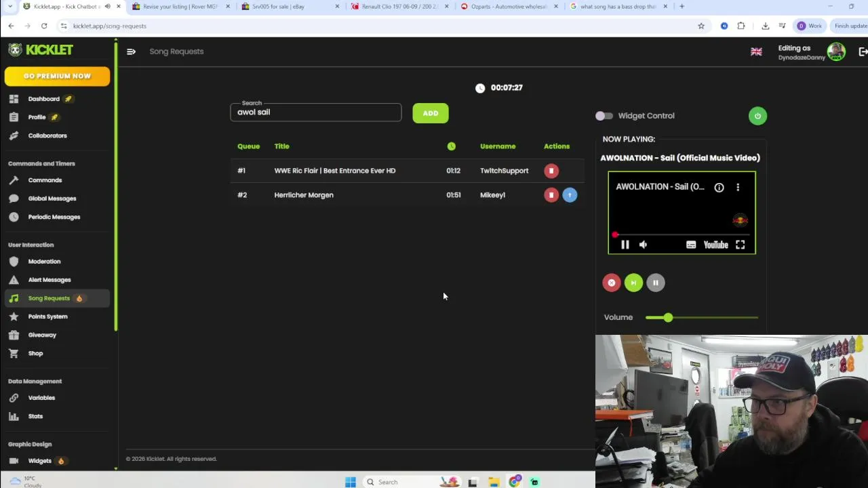Click the Title column header

point(281,146)
